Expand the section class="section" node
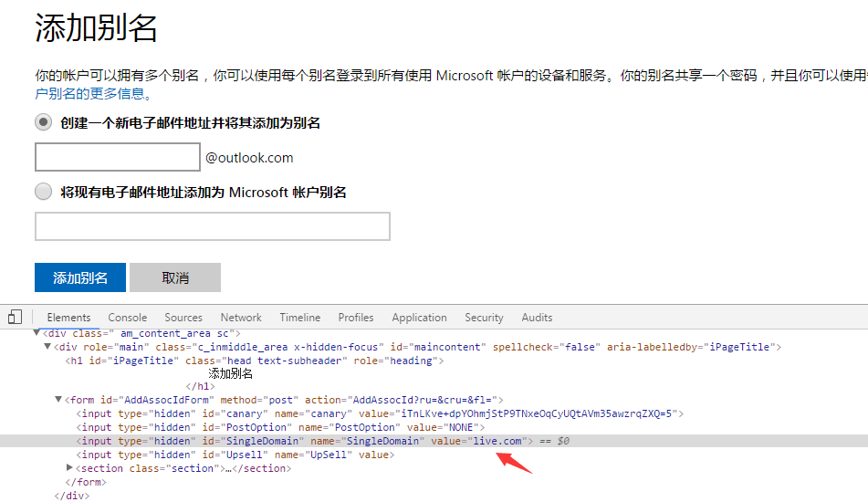 (69, 467)
